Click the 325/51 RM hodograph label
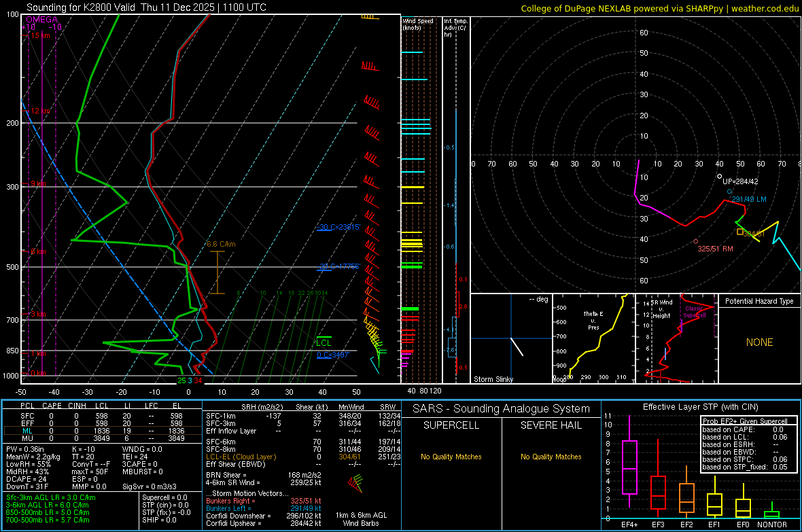Screen dimensions: 802x532 pos(716,249)
